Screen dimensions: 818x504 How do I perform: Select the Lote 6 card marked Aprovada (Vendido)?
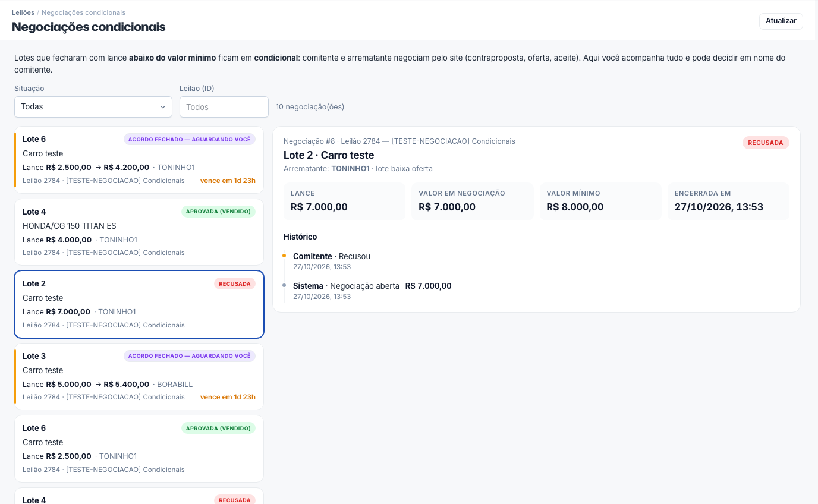[x=139, y=449]
